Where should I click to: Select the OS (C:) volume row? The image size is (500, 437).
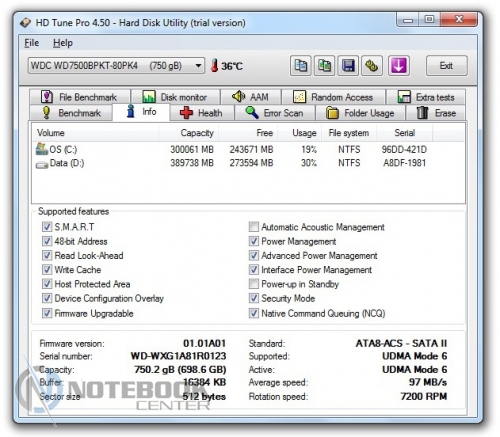[x=248, y=149]
